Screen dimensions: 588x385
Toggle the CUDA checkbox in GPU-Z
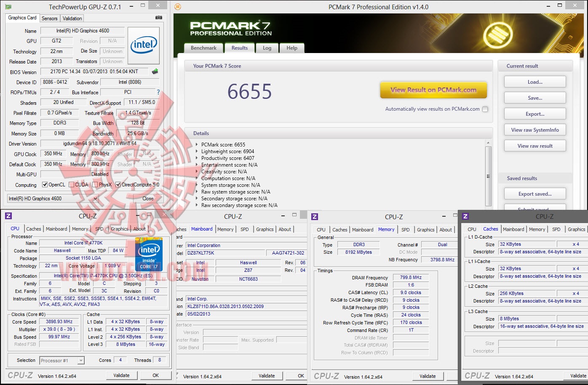(72, 185)
